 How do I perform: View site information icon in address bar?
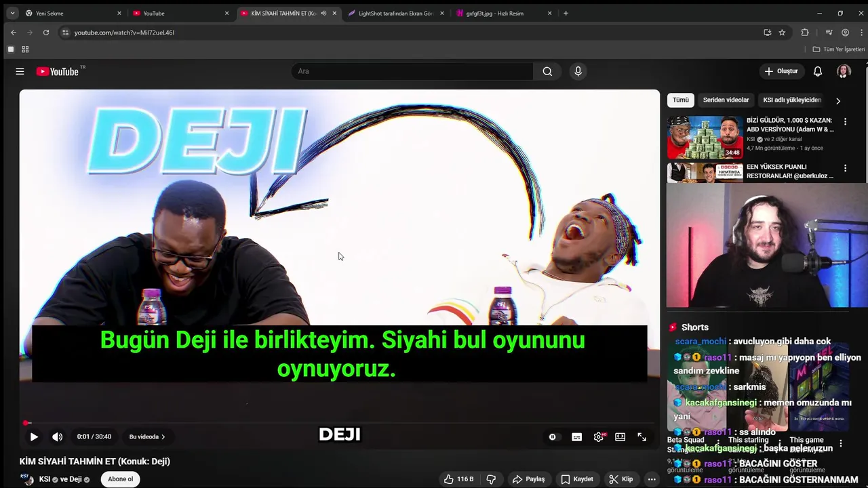click(65, 33)
